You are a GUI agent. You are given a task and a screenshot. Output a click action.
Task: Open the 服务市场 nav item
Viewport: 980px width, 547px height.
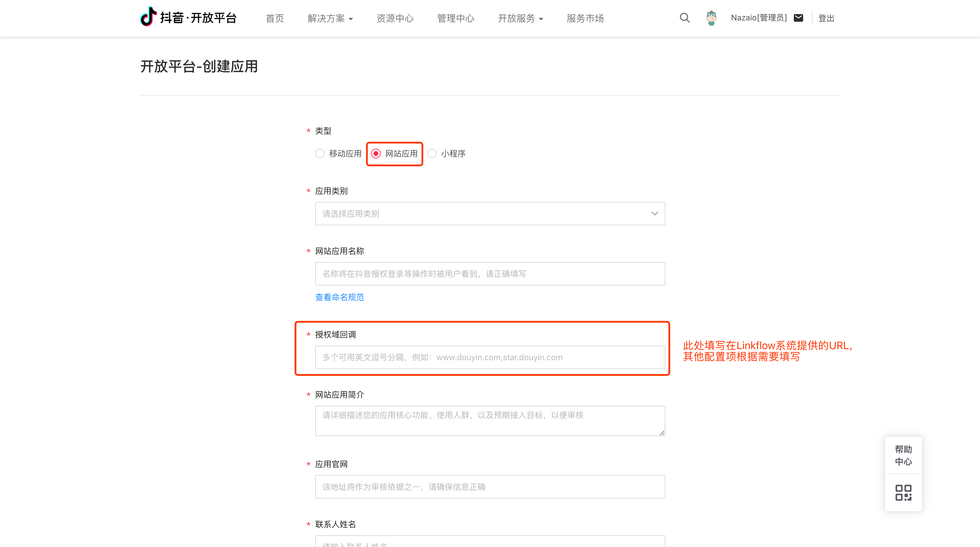pyautogui.click(x=585, y=18)
